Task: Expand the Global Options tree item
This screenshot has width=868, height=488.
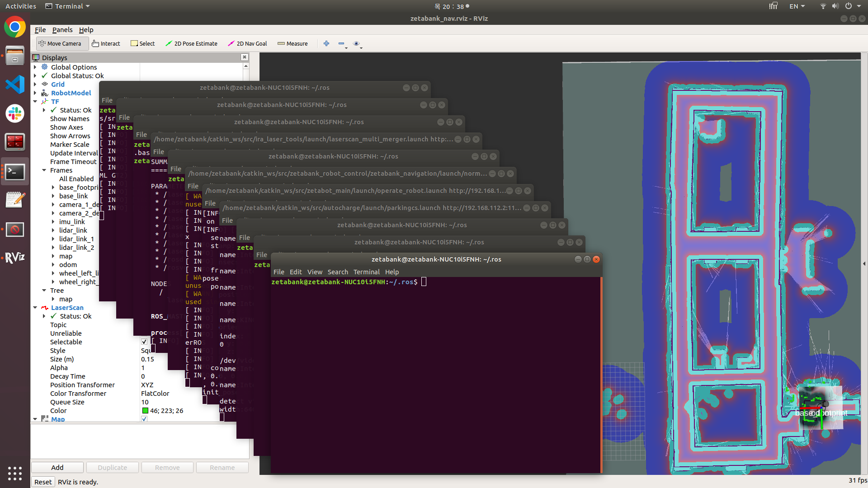Action: click(35, 67)
